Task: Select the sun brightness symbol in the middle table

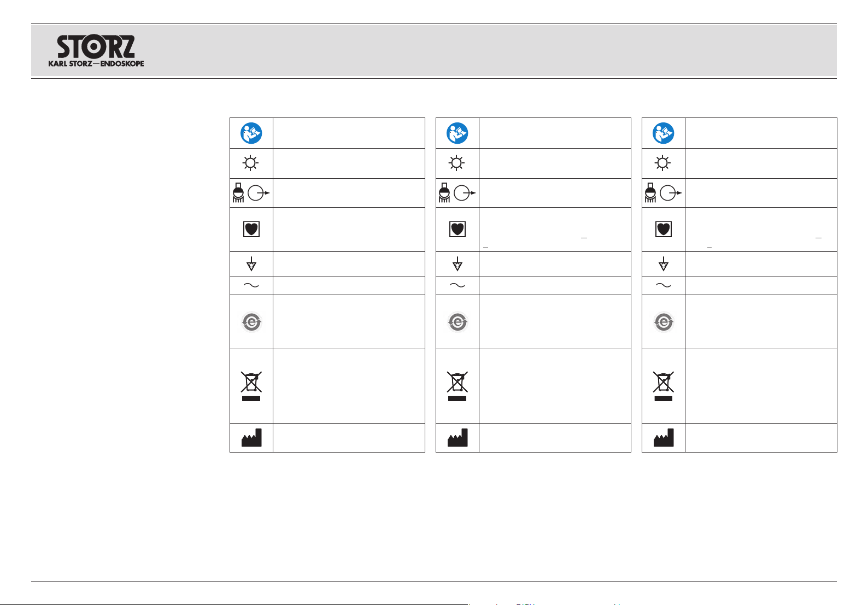Action: point(458,163)
